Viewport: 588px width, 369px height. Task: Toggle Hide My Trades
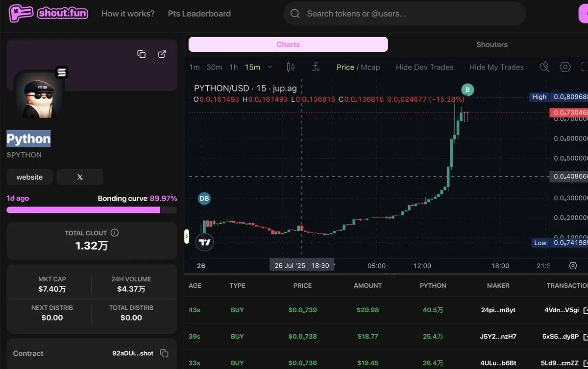496,67
